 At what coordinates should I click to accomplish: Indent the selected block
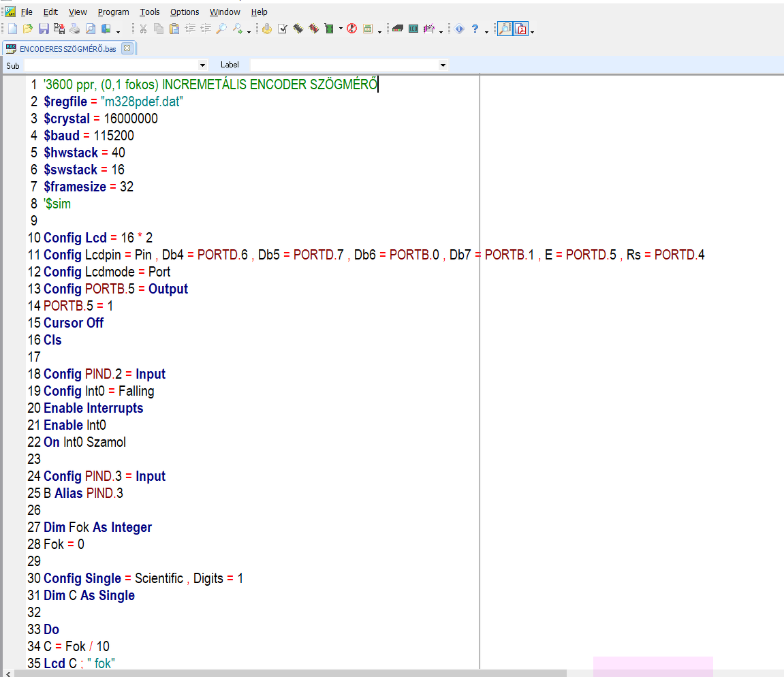[190, 29]
